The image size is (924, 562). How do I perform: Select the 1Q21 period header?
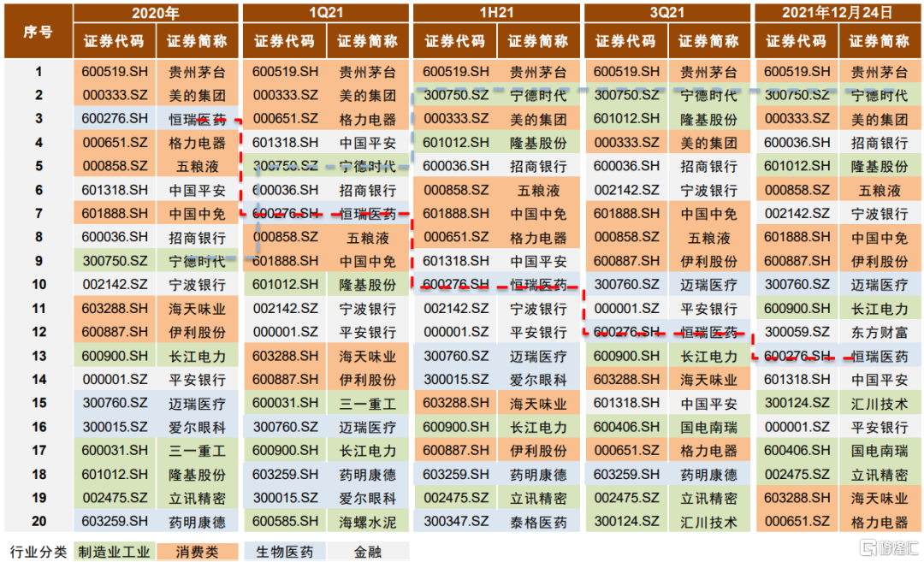pyautogui.click(x=326, y=13)
